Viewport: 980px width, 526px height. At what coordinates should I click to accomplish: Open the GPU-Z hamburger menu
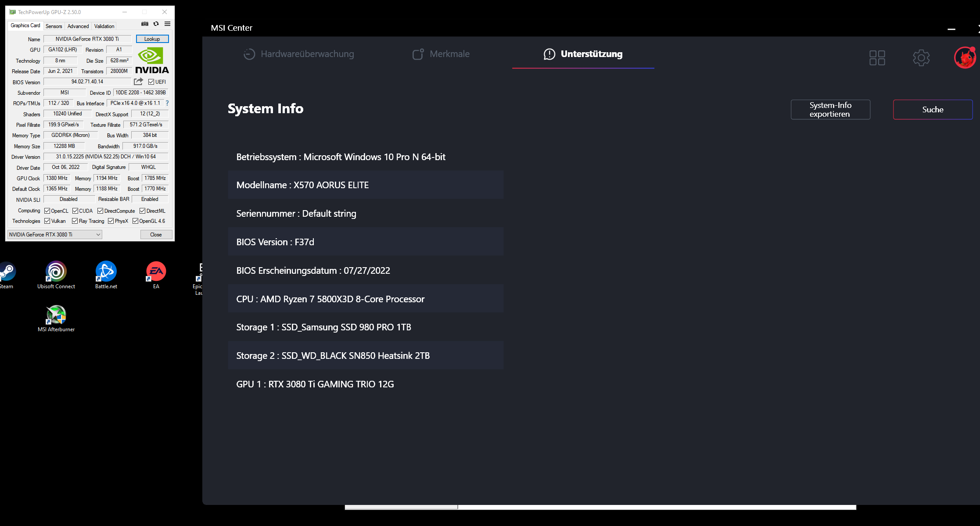tap(167, 24)
